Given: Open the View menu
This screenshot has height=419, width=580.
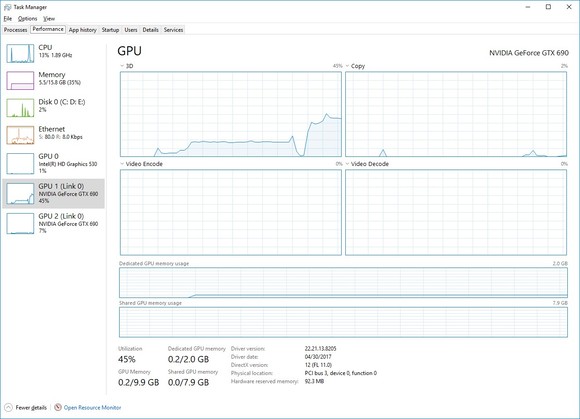Looking at the screenshot, I should click(49, 18).
